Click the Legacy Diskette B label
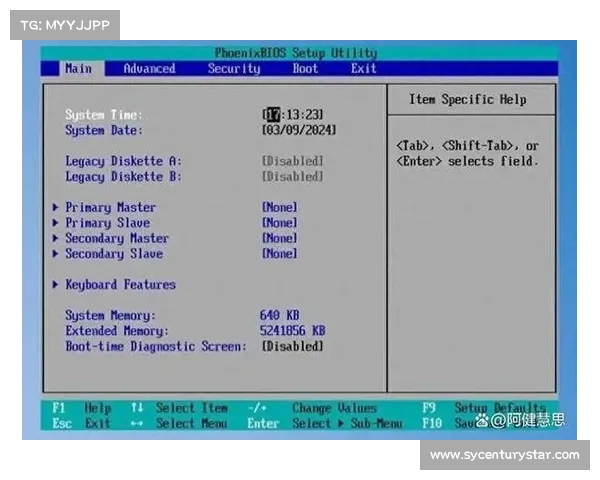The height and width of the screenshot is (480, 600). point(123,177)
